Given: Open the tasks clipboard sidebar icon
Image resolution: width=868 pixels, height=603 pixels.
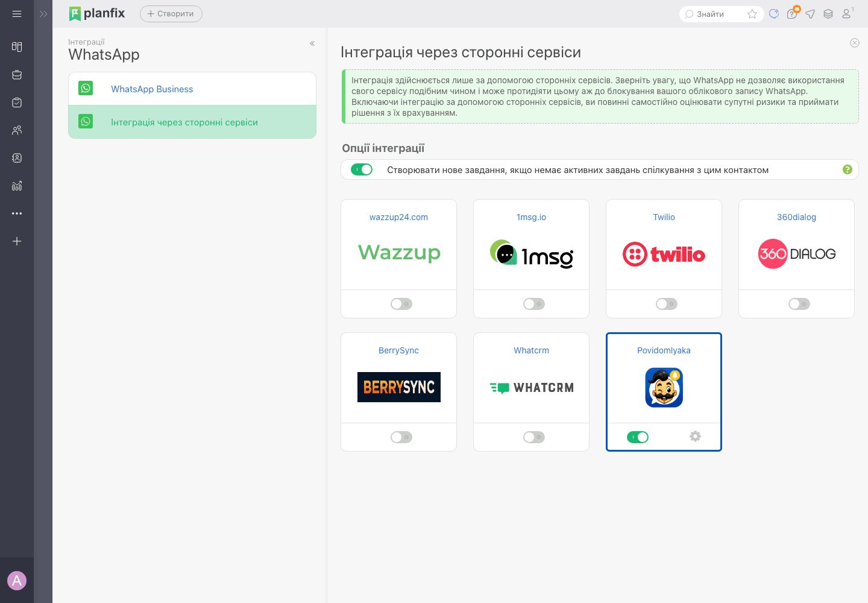Looking at the screenshot, I should click(17, 103).
